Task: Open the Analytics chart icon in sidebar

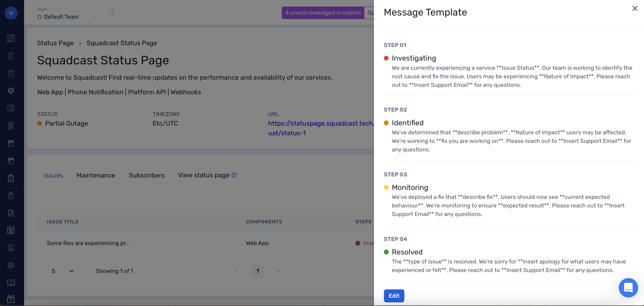Action: (11, 108)
